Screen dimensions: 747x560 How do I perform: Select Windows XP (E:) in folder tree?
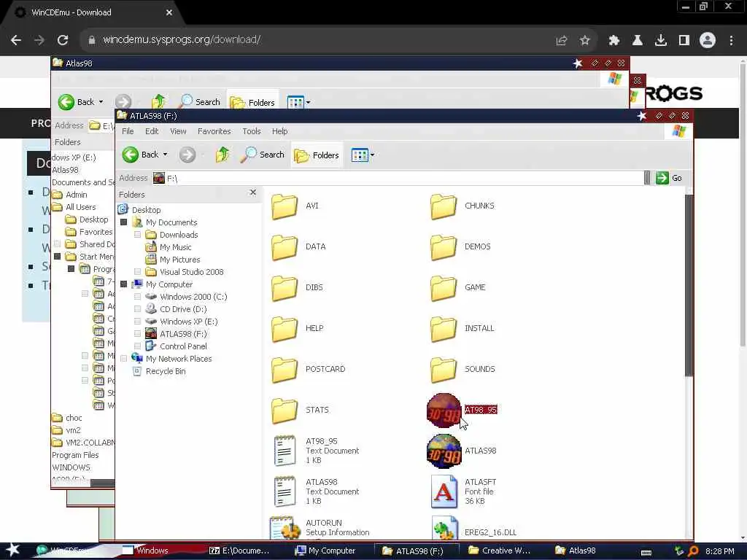point(189,322)
